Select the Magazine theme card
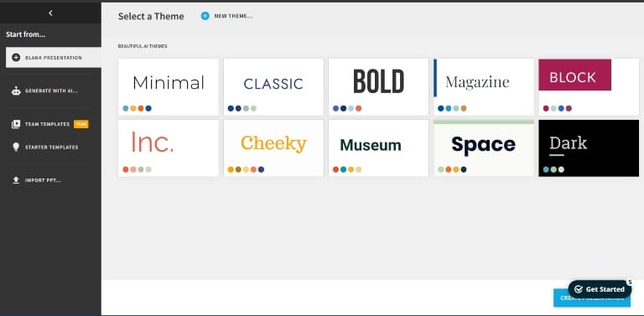This screenshot has width=644, height=316. click(484, 87)
